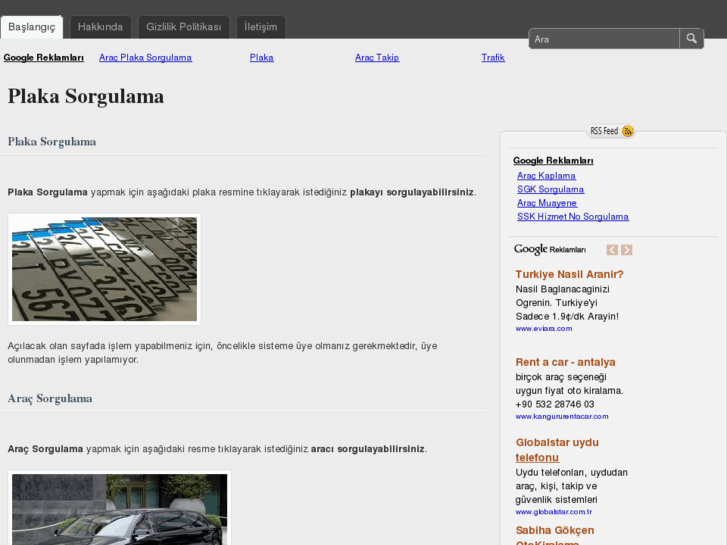Show next Google ads with right arrow
Viewport: 727px width, 545px height.
626,250
